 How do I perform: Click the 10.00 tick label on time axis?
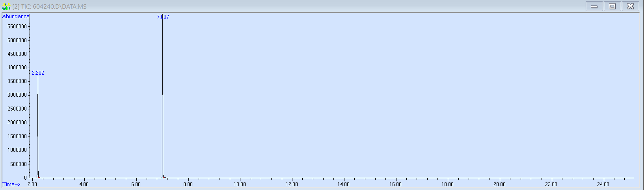tap(240, 184)
